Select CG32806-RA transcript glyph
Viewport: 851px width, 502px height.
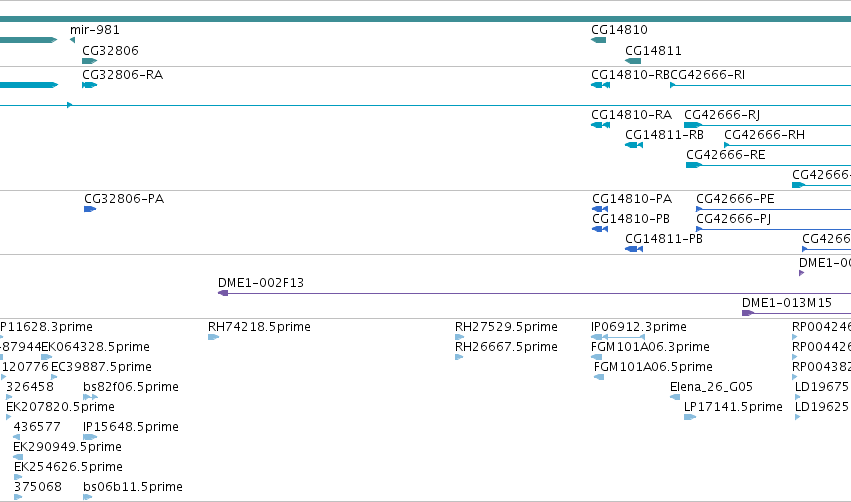tap(89, 85)
